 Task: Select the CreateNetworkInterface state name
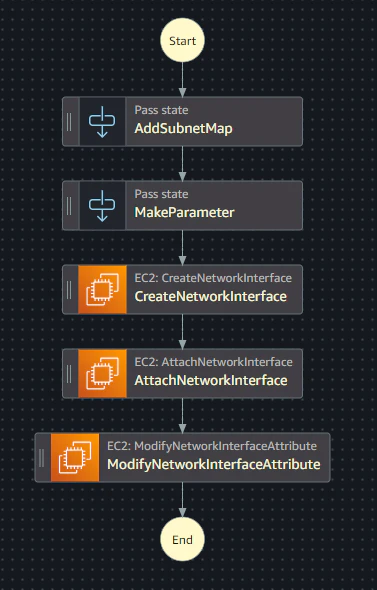click(211, 297)
